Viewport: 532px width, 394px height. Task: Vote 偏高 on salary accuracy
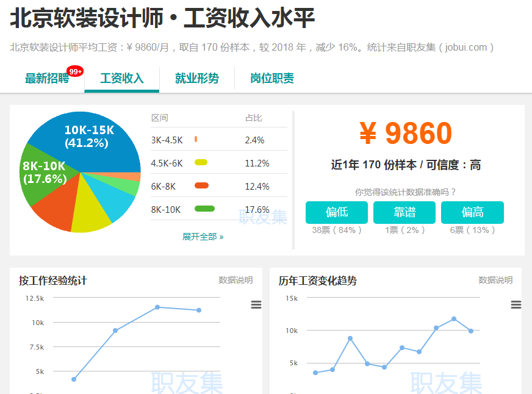pyautogui.click(x=472, y=212)
